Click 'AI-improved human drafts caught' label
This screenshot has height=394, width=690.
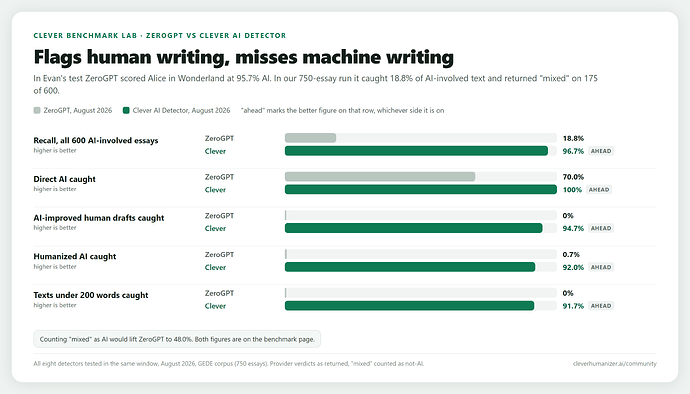click(x=99, y=218)
